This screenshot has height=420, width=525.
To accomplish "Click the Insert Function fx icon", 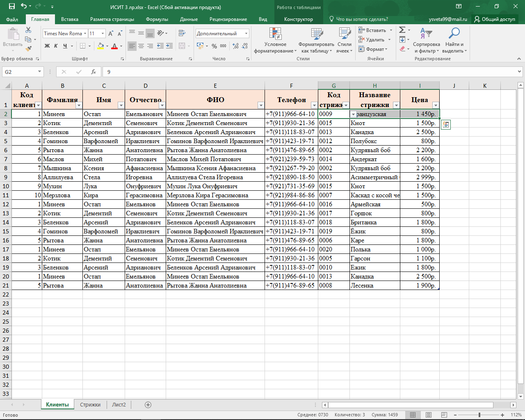I will (x=94, y=72).
